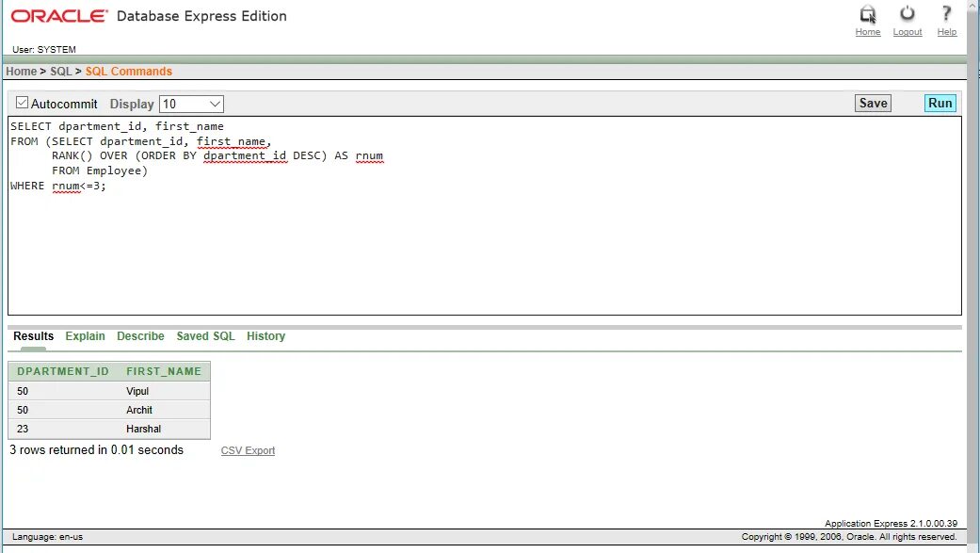Viewport: 980px width, 553px height.
Task: Toggle the Autocommit checkbox
Action: [22, 103]
